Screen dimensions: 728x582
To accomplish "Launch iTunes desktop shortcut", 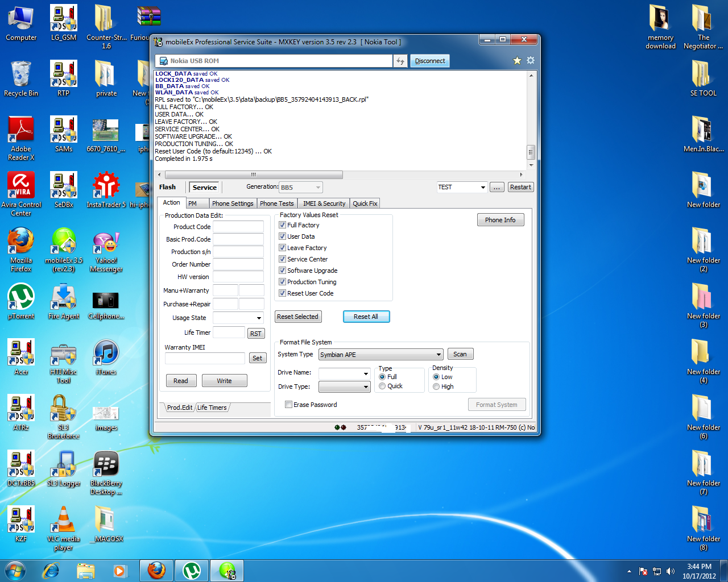I will (x=106, y=357).
